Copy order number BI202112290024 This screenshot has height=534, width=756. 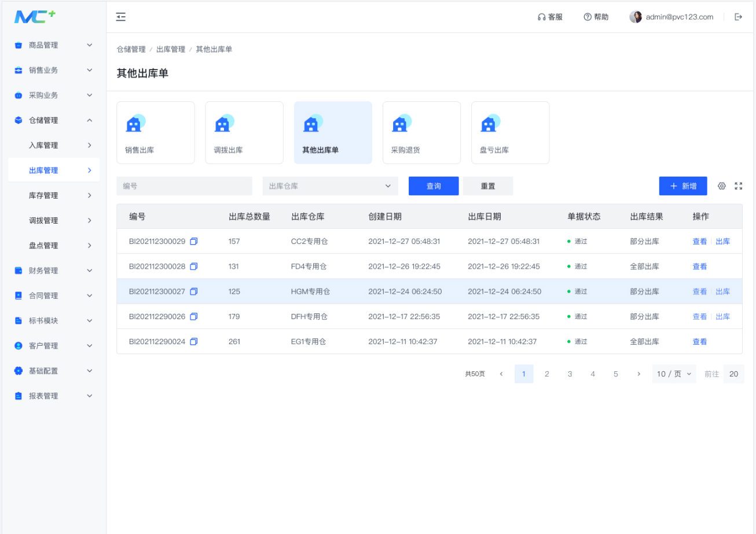pos(194,342)
